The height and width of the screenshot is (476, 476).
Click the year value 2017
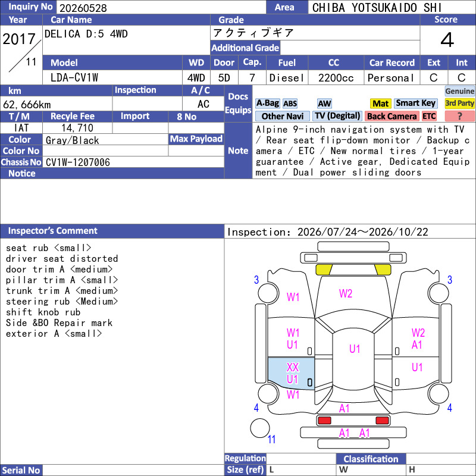19,39
